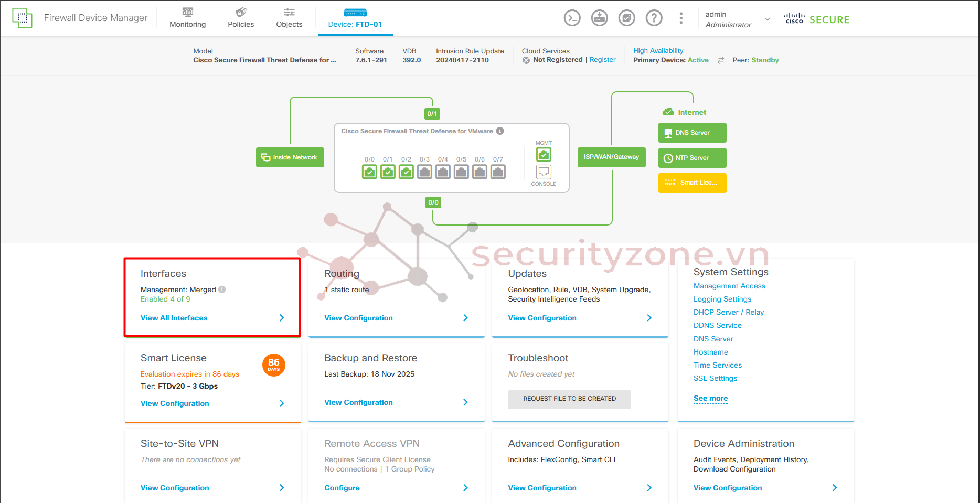Screen dimensions: 980x503
Task: Click the HA switch mode arrows icon
Action: click(x=721, y=60)
